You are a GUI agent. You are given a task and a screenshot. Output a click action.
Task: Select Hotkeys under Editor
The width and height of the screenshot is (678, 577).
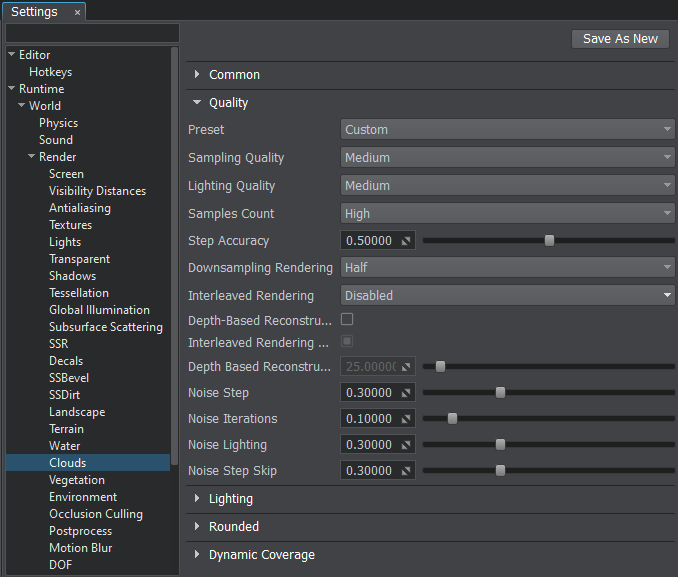click(50, 72)
